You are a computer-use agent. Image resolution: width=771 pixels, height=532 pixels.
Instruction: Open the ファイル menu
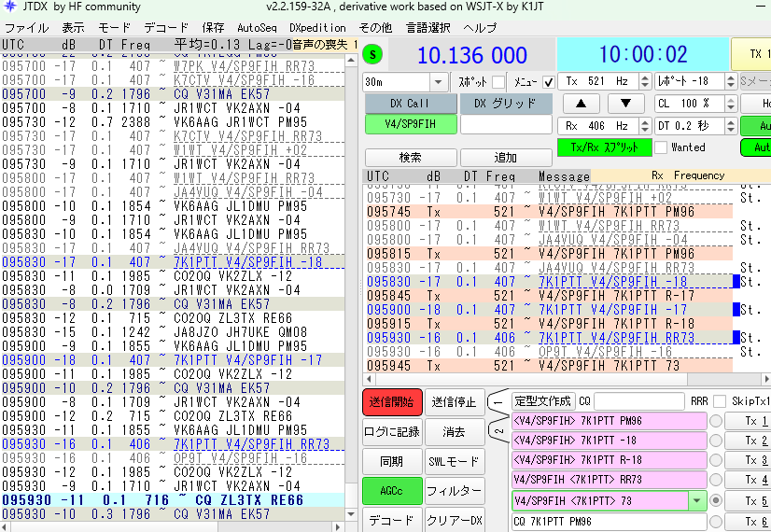pos(26,28)
